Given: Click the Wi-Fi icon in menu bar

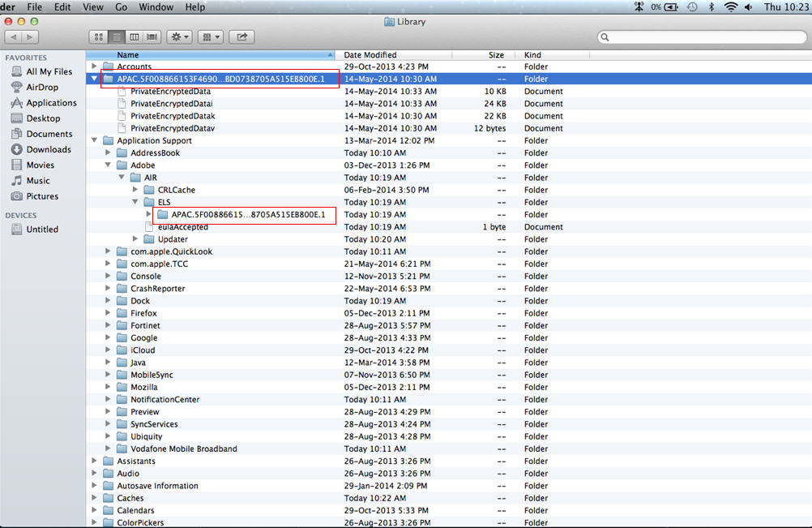Looking at the screenshot, I should click(x=731, y=7).
